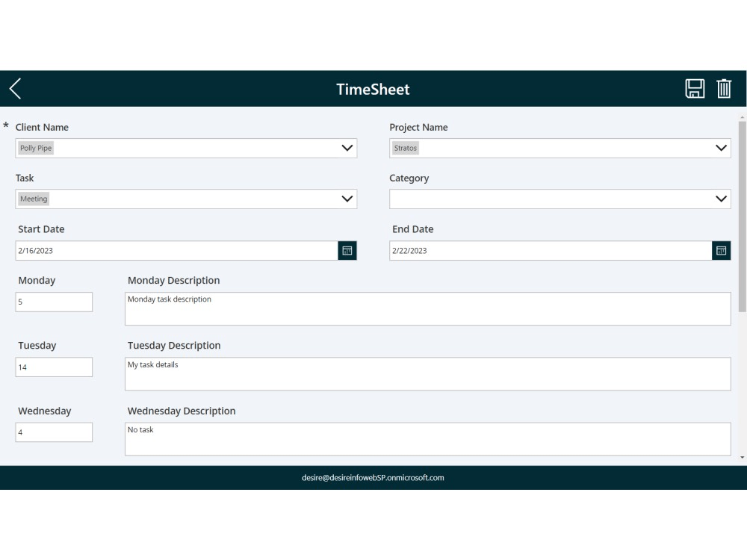Click the Tuesday hours field showing 14

[x=54, y=367]
